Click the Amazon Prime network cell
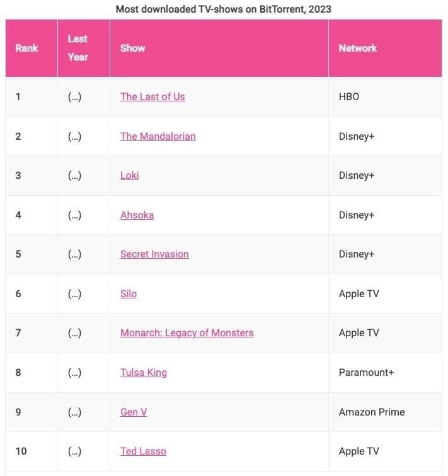The width and height of the screenshot is (448, 476). (371, 412)
